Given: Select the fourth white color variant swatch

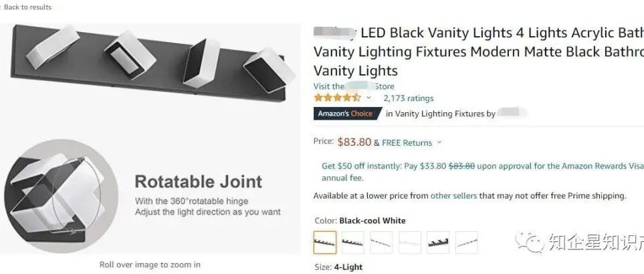Looking at the screenshot, I should [x=410, y=242].
